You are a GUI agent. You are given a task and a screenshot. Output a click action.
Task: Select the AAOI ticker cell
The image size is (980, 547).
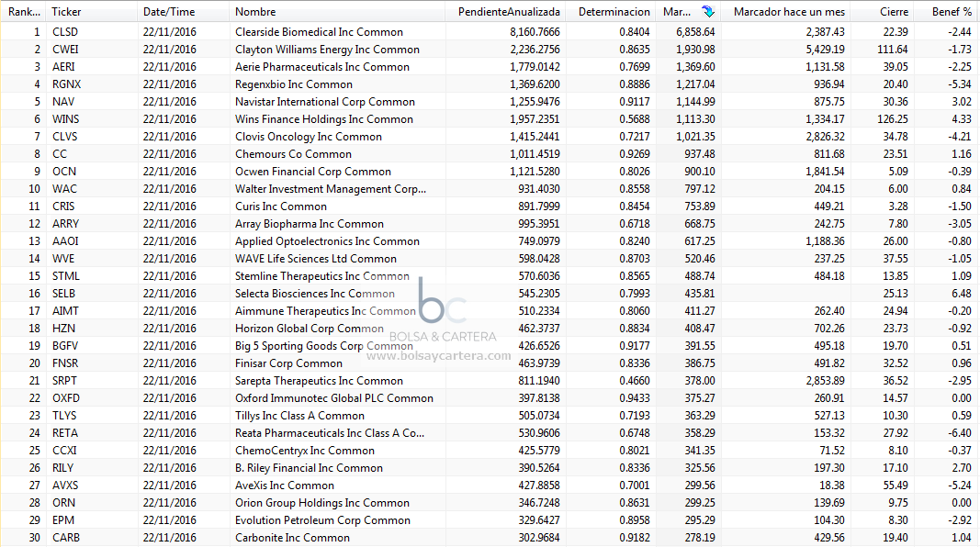click(x=65, y=241)
